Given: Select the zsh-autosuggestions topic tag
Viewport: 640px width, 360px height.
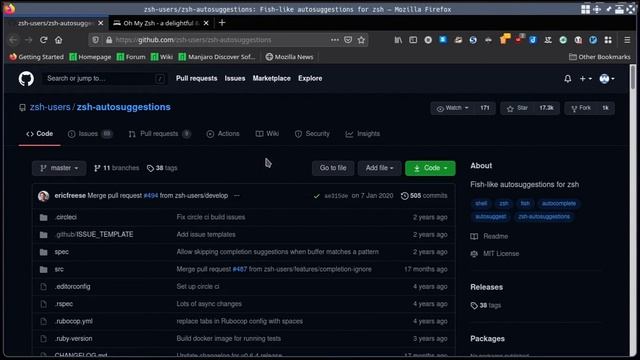Looking at the screenshot, I should coord(544,216).
